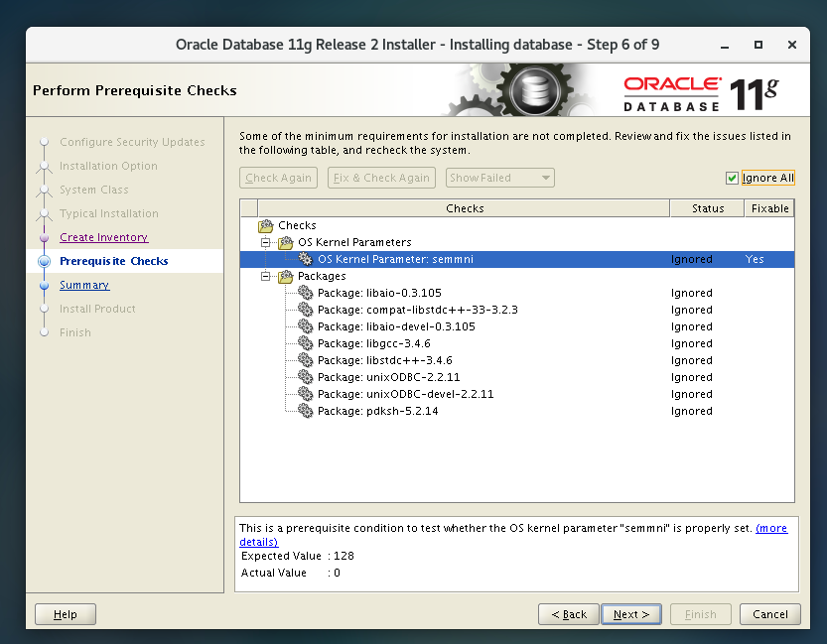
Task: Select Package: compat-libstdc++-33-3.2.3 row
Action: pos(517,310)
